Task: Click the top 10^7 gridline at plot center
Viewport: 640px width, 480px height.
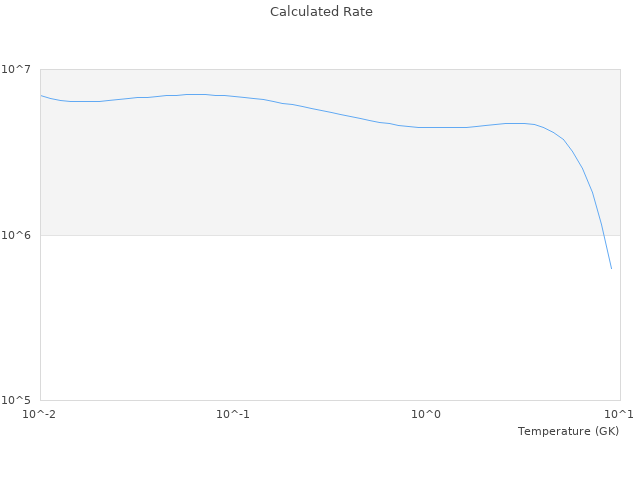Action: pyautogui.click(x=330, y=69)
